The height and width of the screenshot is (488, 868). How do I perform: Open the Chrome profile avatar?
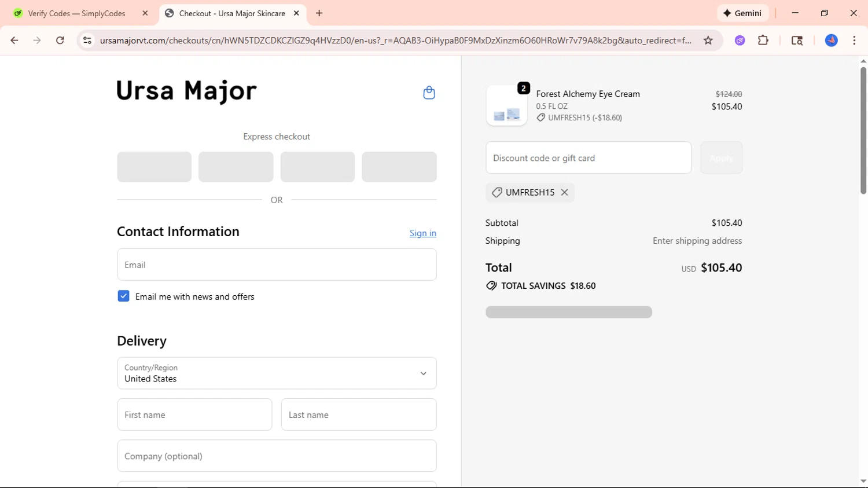pyautogui.click(x=832, y=41)
